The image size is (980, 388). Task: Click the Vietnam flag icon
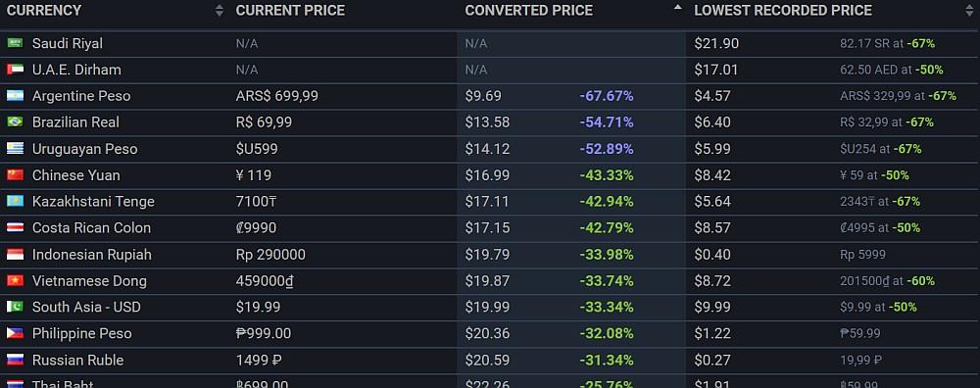[x=15, y=280]
